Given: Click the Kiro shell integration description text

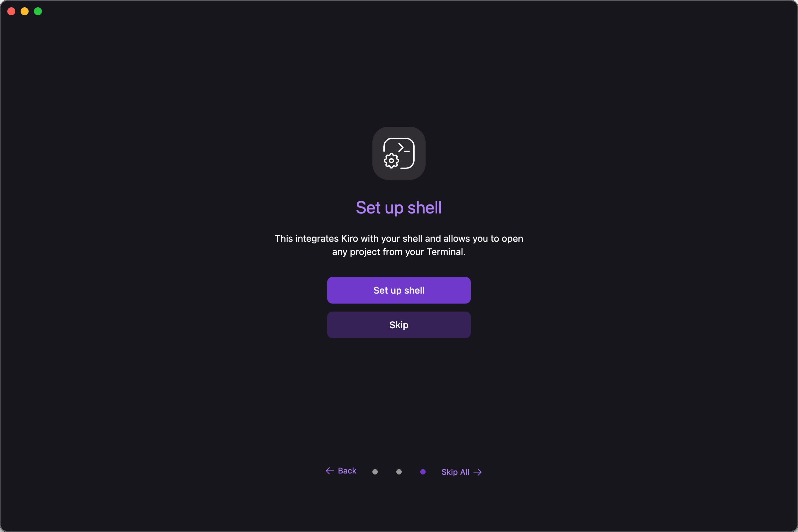Looking at the screenshot, I should 399,245.
